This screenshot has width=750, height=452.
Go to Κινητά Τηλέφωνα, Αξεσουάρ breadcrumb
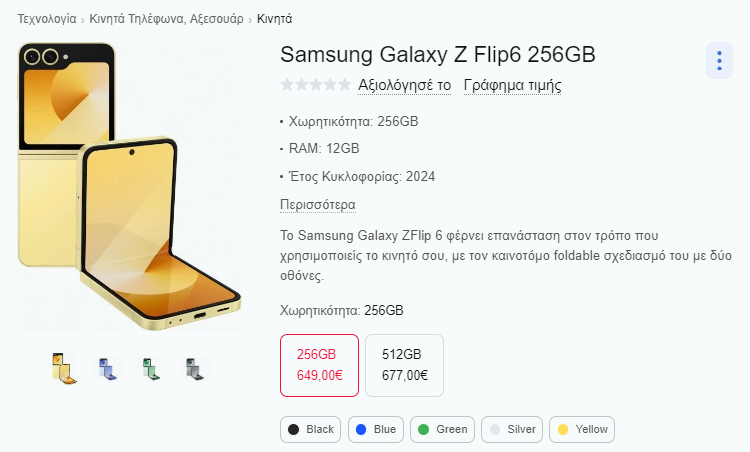point(166,19)
